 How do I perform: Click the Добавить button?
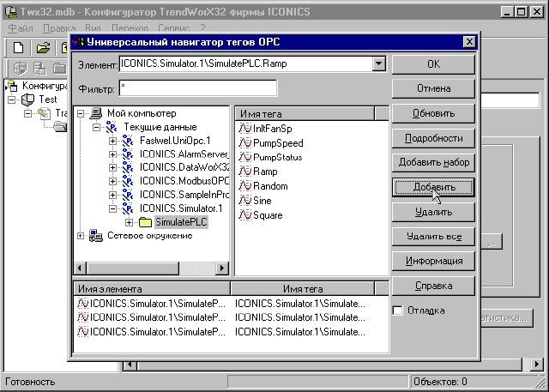point(433,187)
